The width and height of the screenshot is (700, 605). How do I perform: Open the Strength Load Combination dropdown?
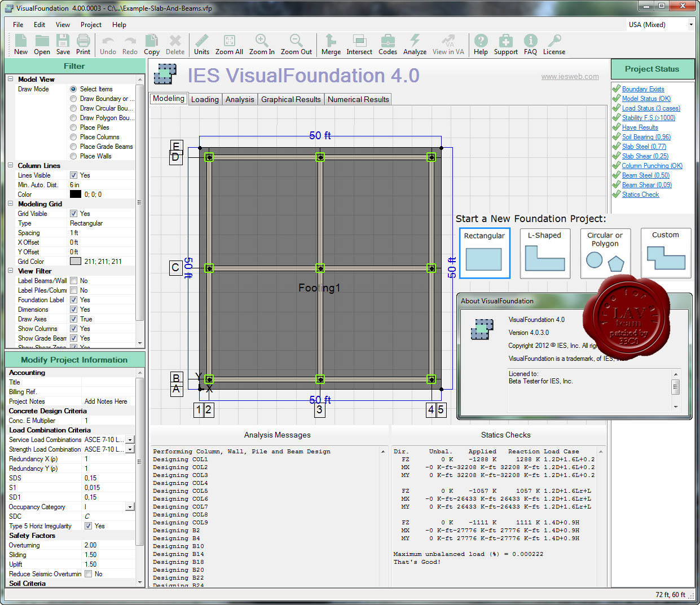[x=130, y=449]
